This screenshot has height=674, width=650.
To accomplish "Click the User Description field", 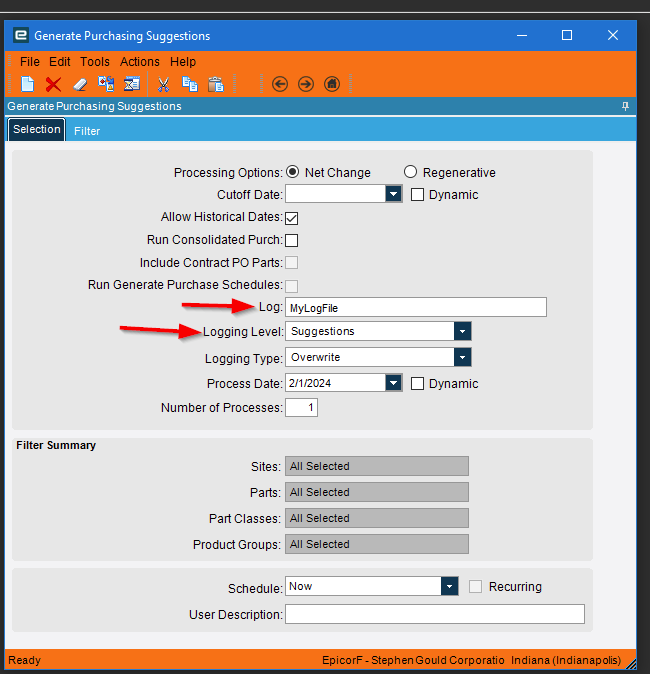I will (435, 614).
